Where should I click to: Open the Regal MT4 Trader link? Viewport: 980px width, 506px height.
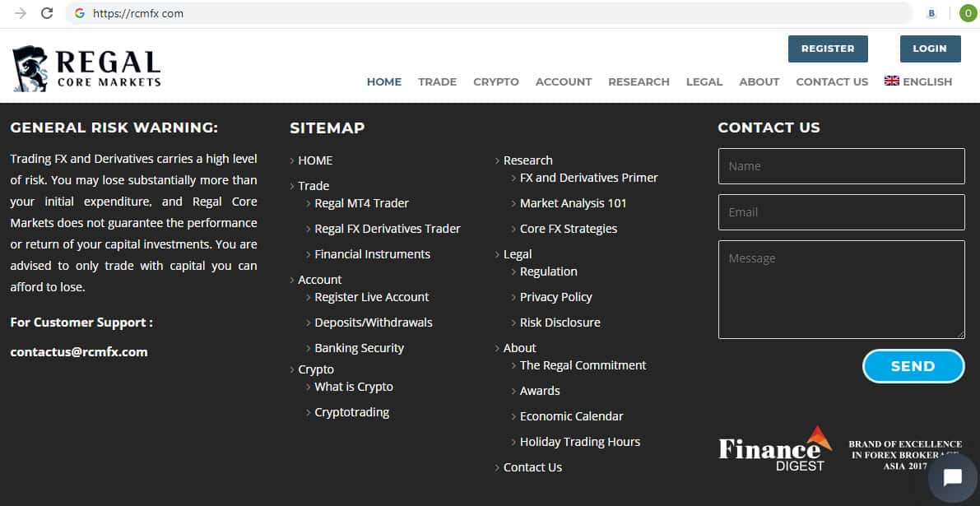point(362,203)
